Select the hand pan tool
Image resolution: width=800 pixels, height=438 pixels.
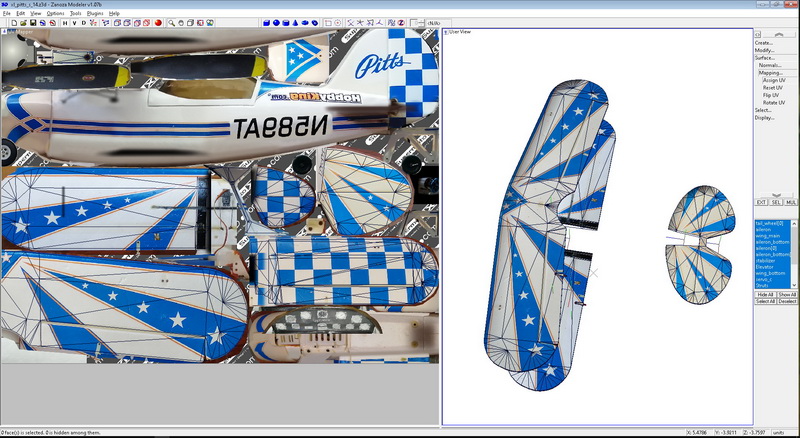coord(181,23)
